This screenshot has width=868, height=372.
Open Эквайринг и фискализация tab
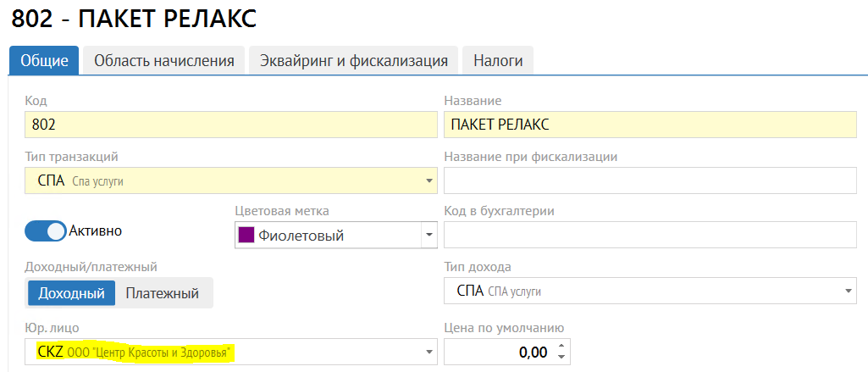pyautogui.click(x=353, y=61)
